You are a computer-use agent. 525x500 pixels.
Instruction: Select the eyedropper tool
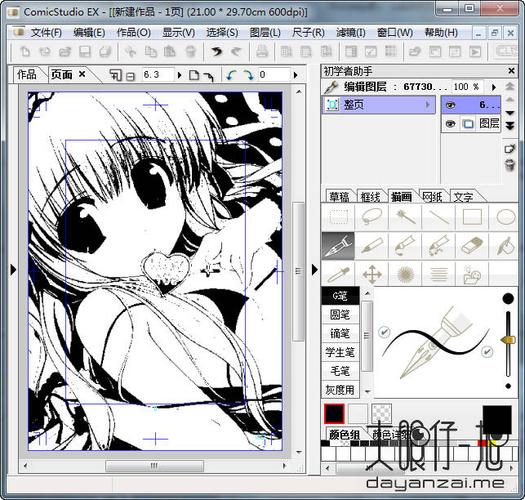338,275
